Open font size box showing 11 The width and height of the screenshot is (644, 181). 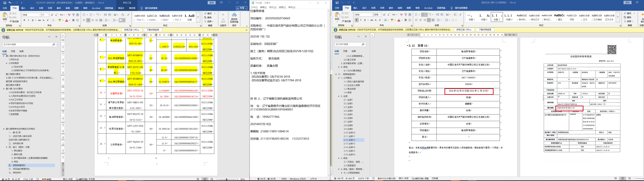click(x=45, y=15)
